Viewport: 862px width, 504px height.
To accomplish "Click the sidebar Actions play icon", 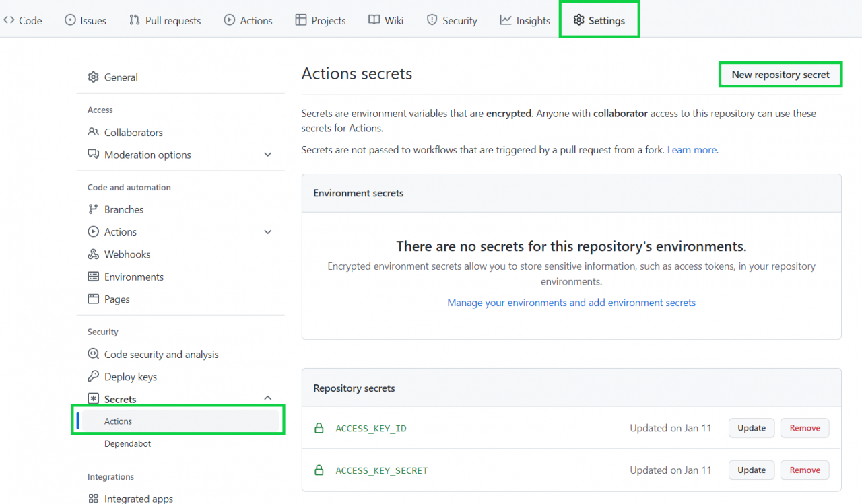I will coord(94,231).
